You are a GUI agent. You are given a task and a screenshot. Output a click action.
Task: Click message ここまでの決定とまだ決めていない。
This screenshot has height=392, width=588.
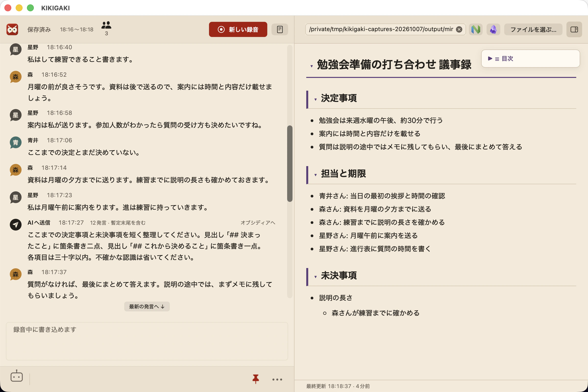coord(84,152)
